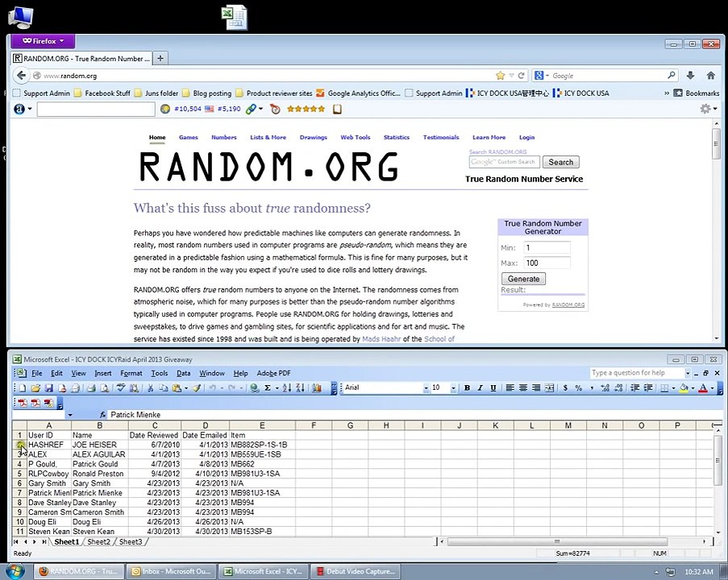Open the Adobe PDF menu in Excel
The image size is (728, 580).
click(273, 373)
